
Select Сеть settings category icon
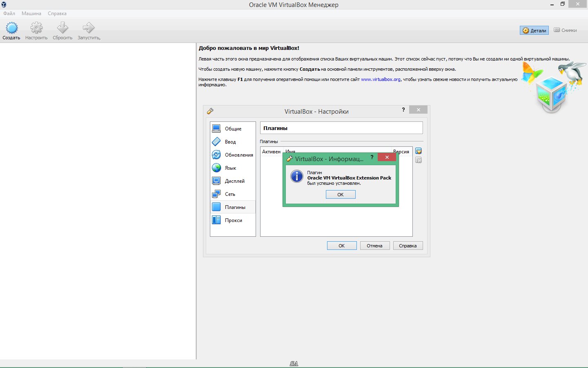click(216, 194)
